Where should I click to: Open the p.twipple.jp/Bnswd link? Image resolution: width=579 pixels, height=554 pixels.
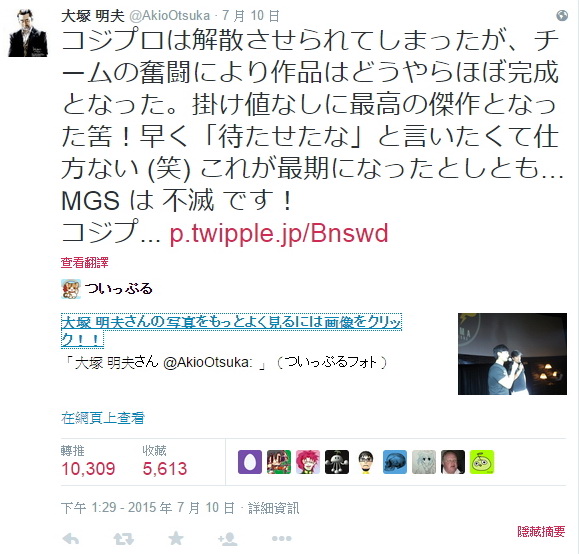point(279,233)
